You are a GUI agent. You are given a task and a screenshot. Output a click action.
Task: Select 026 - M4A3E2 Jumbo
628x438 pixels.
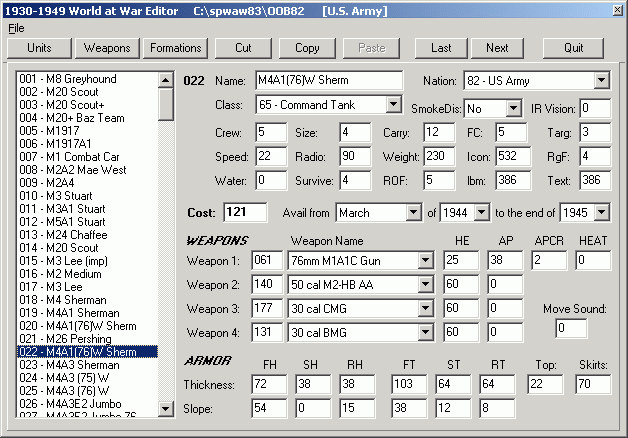click(87, 404)
